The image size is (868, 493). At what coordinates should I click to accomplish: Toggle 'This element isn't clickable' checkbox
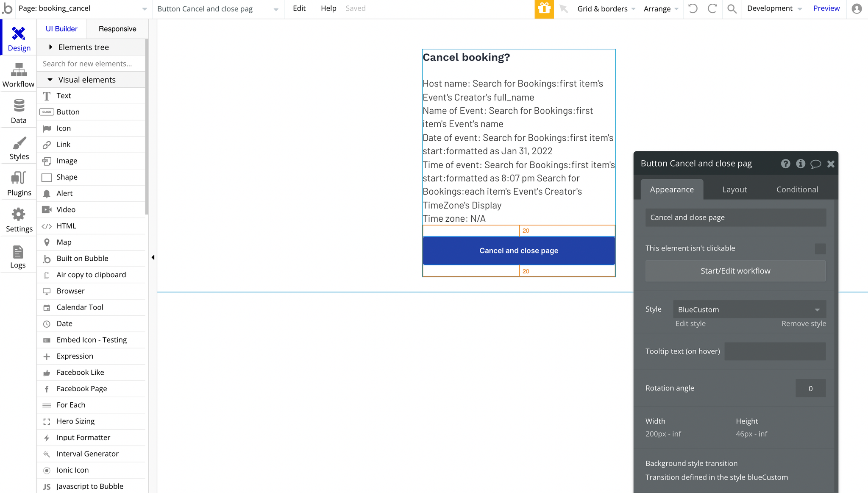click(x=820, y=249)
